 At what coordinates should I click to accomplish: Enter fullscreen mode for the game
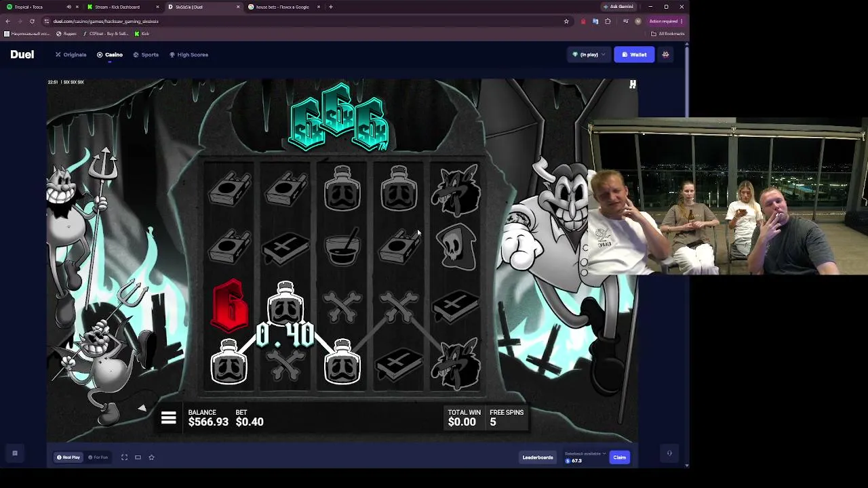click(x=124, y=457)
